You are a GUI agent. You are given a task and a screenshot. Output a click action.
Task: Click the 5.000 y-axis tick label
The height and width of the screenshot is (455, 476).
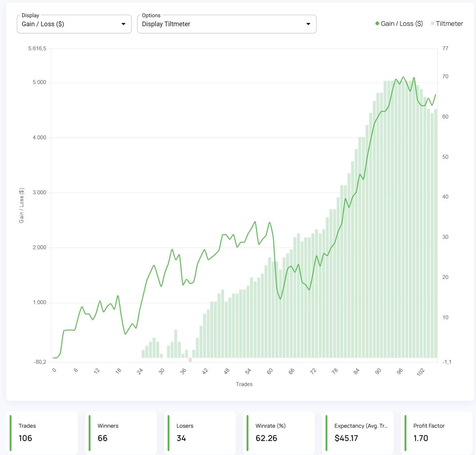pos(39,82)
